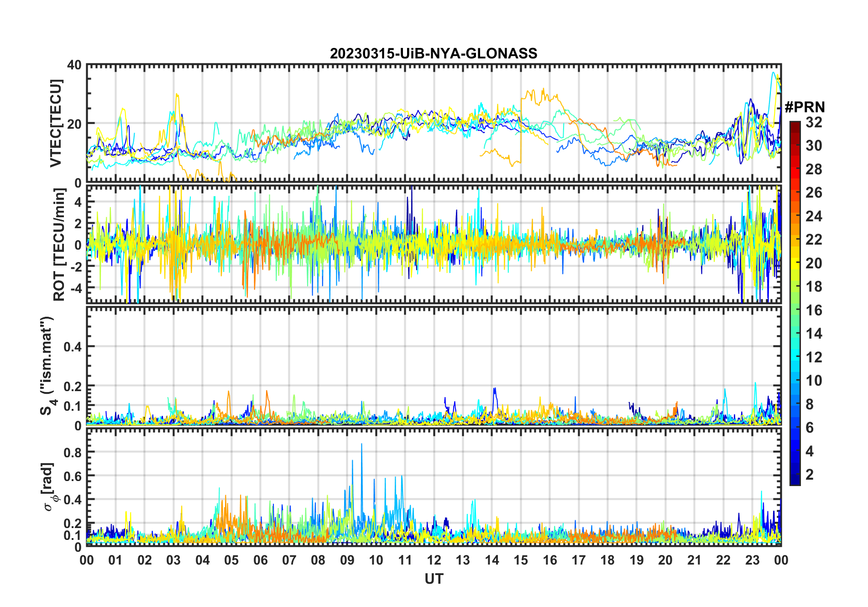Click colorbar tick label 6
This screenshot has width=868, height=607.
(810, 428)
